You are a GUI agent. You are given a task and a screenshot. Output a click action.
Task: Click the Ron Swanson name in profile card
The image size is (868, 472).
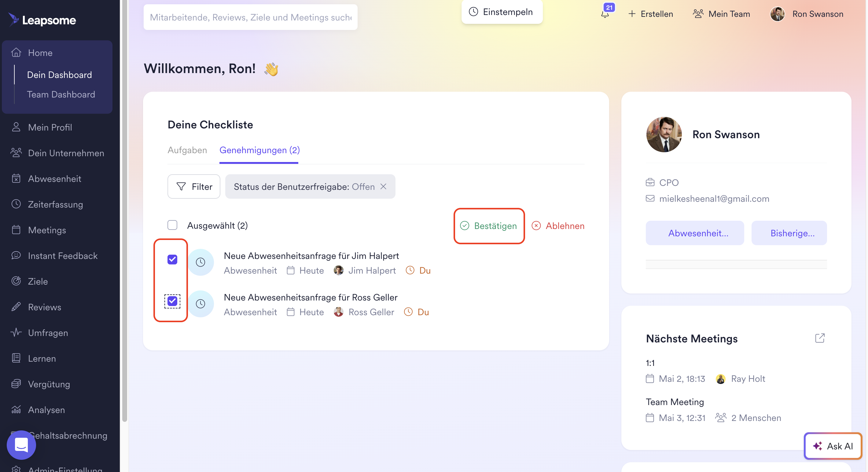pos(726,134)
